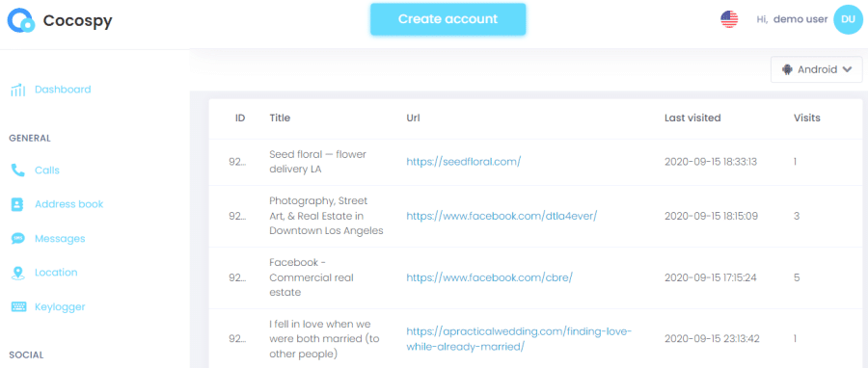Select the 'Photography, Street Art, & Real Estate' title
Screen dimensions: 868x368
point(326,216)
